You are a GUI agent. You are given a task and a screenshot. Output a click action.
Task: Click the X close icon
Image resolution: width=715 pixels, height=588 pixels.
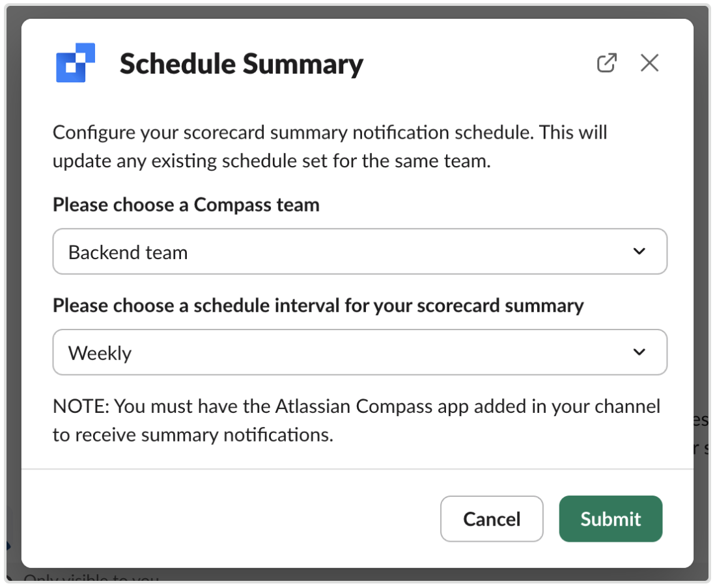pos(649,63)
